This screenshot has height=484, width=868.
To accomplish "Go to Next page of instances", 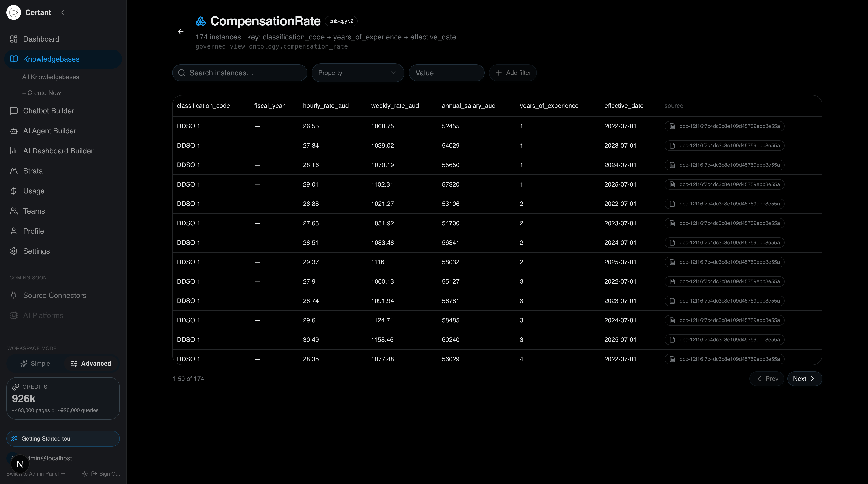I will click(x=804, y=379).
